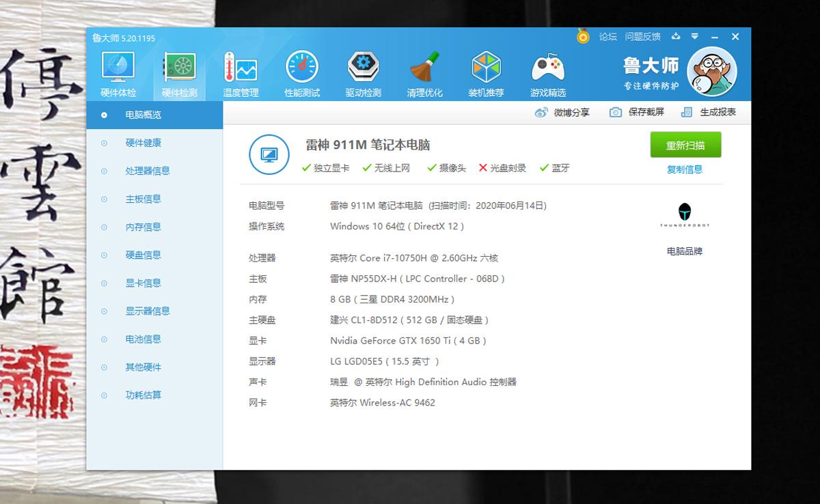The image size is (820, 504).
Task: Open 温度管理 temperature management
Action: click(241, 75)
